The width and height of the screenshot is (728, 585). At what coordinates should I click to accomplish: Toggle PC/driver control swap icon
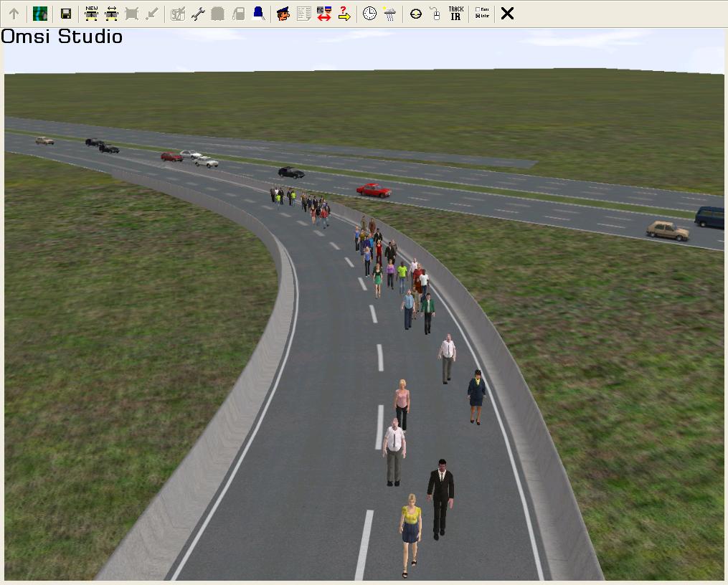tap(323, 14)
